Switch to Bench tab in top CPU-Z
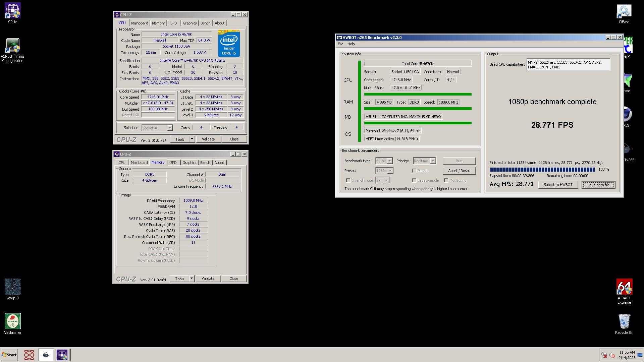Screen dimensions: 644x362 coord(206,23)
